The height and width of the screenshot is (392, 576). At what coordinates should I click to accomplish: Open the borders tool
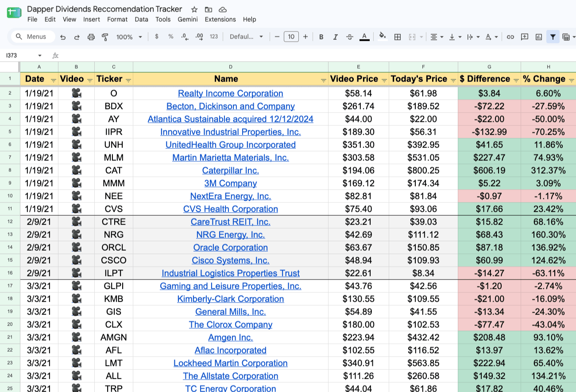tap(398, 37)
